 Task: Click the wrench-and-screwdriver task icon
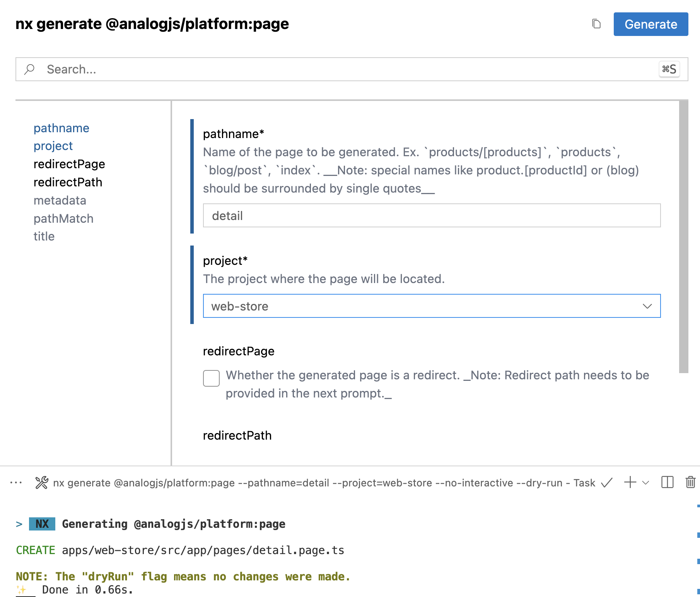point(41,483)
